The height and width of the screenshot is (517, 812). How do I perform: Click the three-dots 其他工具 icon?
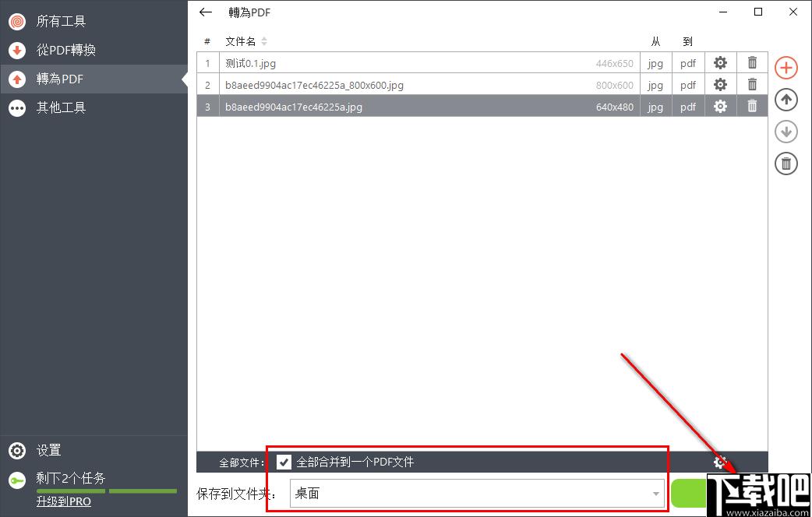(17, 107)
